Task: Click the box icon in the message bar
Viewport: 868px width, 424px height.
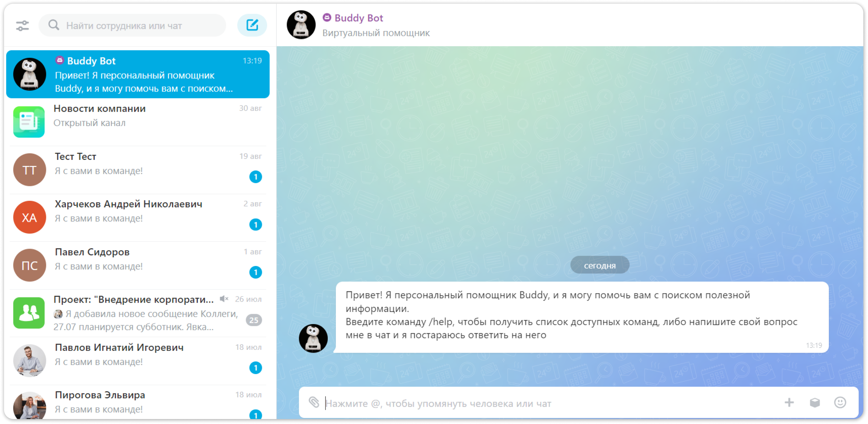Action: point(815,403)
